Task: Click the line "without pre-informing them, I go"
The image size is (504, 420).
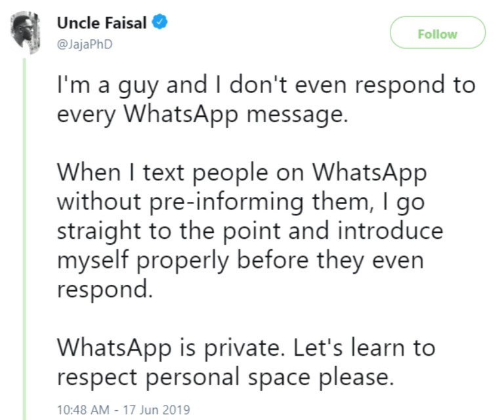Action: (x=241, y=202)
